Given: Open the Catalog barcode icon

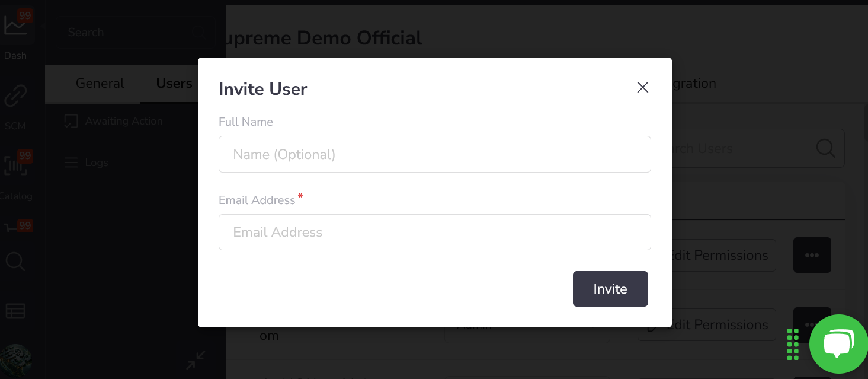Looking at the screenshot, I should [x=15, y=166].
